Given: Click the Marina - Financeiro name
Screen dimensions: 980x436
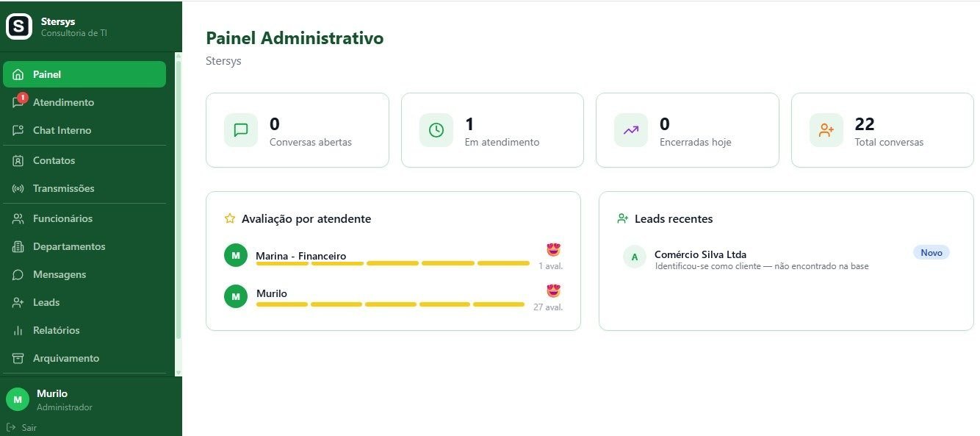Looking at the screenshot, I should click(301, 256).
